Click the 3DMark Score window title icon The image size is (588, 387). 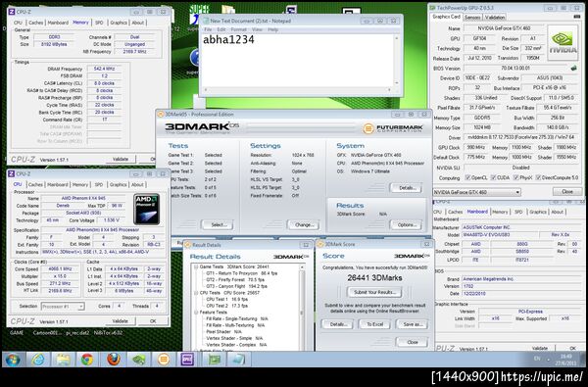(x=320, y=244)
